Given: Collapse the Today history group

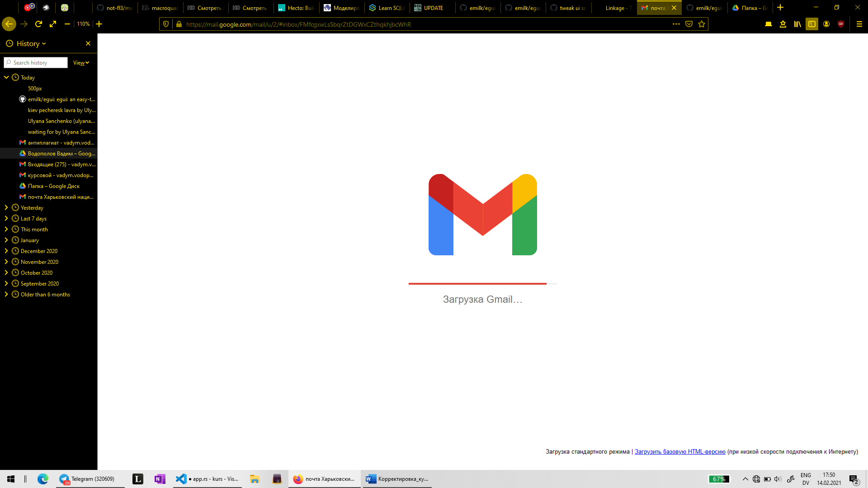Looking at the screenshot, I should (x=6, y=77).
